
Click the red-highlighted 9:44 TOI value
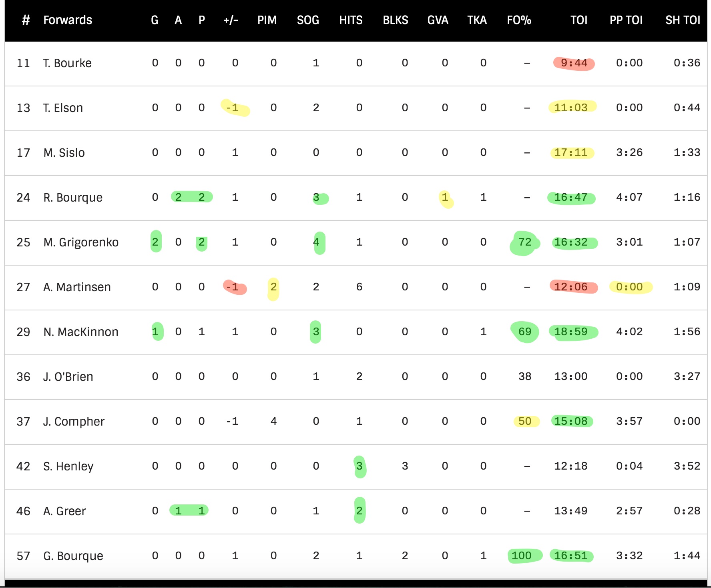(x=574, y=63)
